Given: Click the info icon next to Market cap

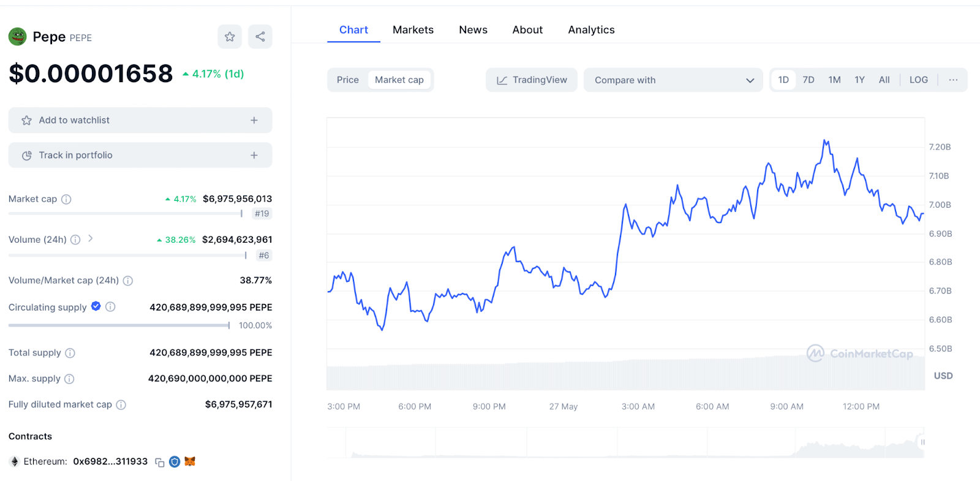Looking at the screenshot, I should (x=66, y=199).
